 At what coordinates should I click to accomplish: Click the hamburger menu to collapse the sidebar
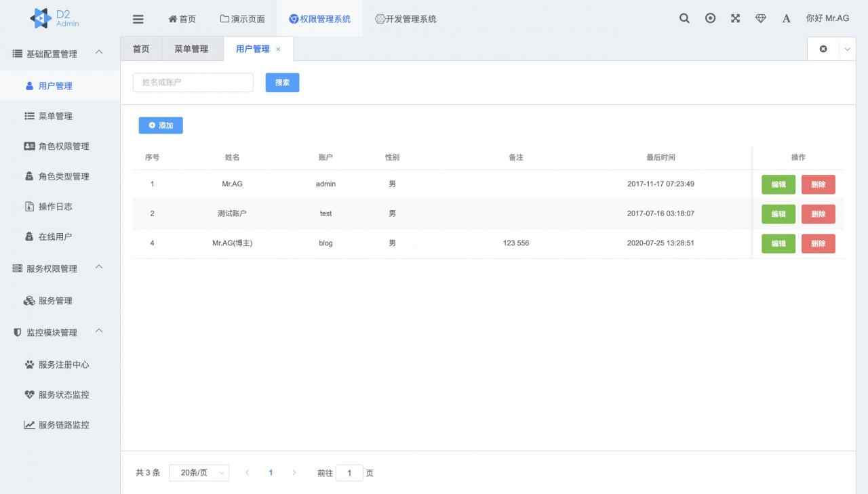pos(138,19)
